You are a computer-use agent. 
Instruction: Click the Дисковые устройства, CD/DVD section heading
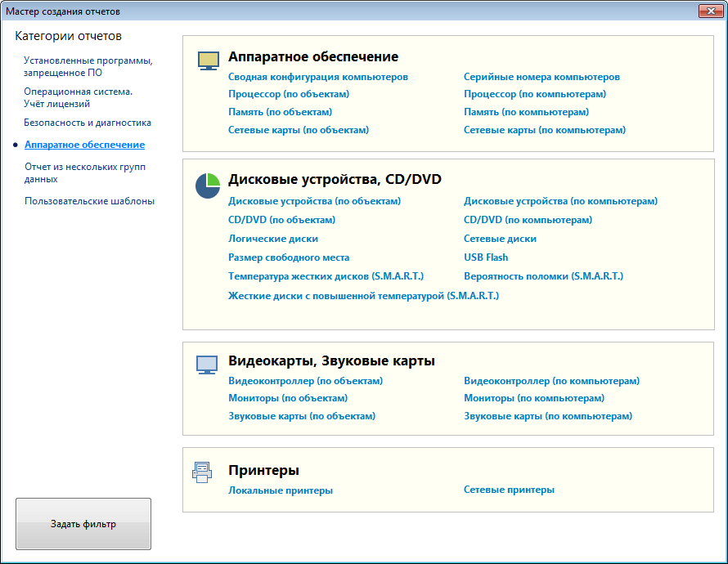click(335, 180)
